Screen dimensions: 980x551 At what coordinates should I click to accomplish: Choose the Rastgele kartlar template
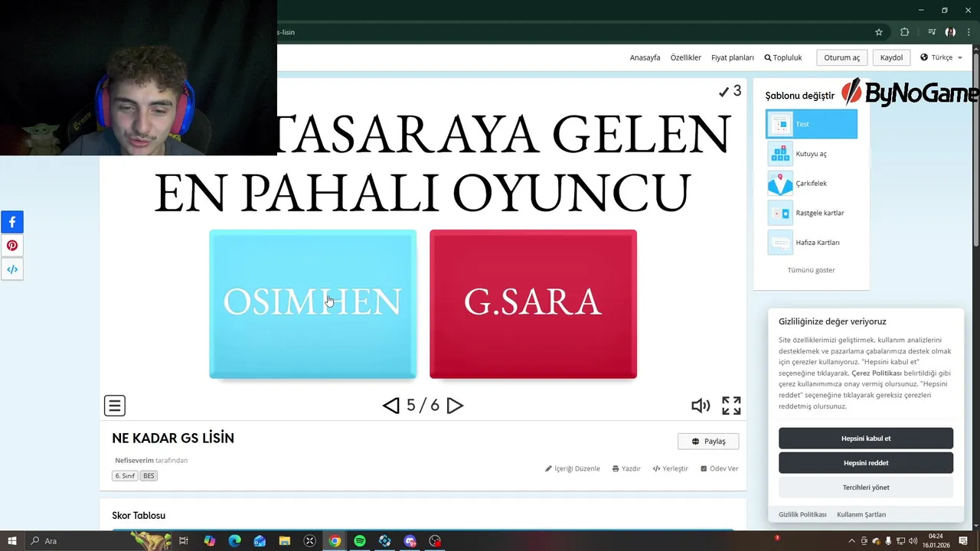click(812, 213)
